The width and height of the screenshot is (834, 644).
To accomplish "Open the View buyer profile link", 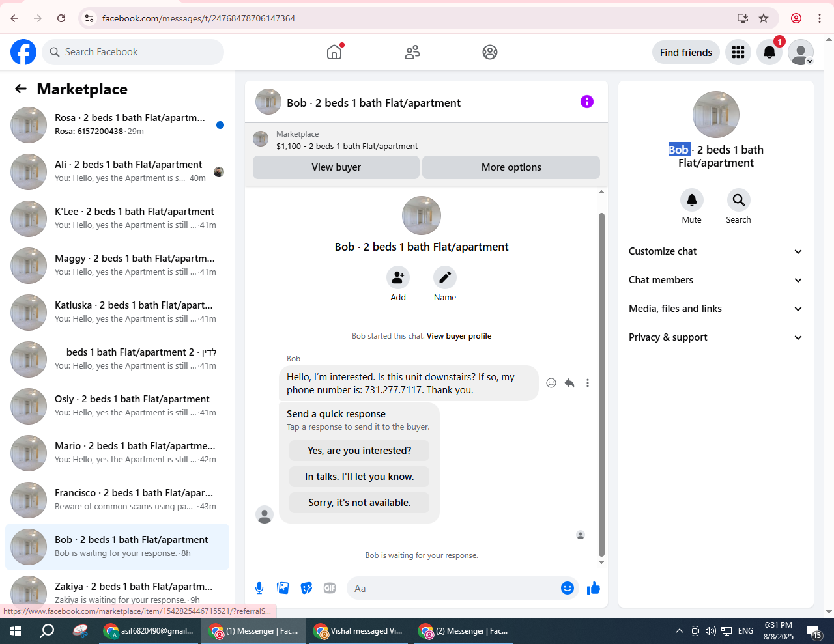I will pos(459,336).
